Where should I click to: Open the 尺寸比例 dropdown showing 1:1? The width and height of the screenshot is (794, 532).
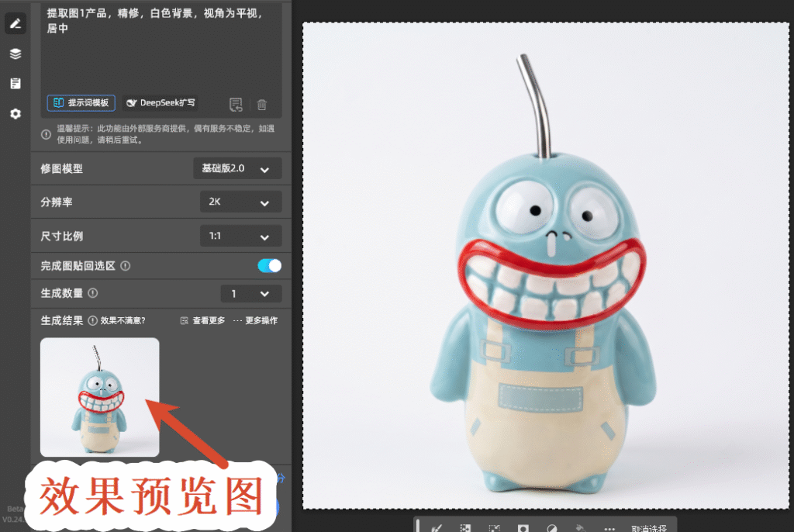coord(241,236)
